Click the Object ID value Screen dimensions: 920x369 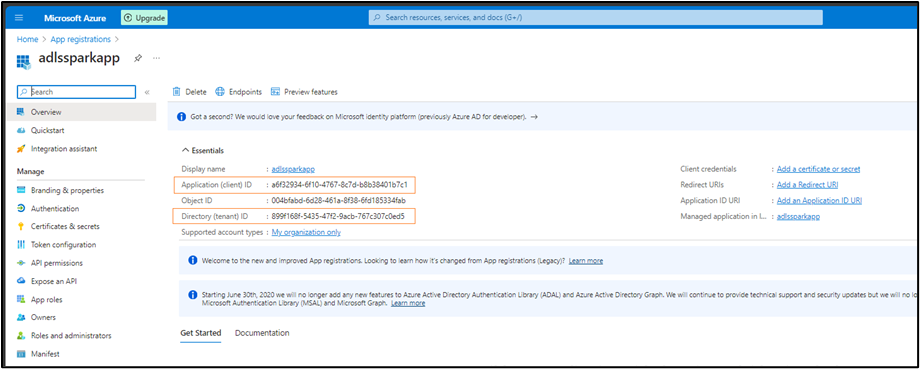339,201
